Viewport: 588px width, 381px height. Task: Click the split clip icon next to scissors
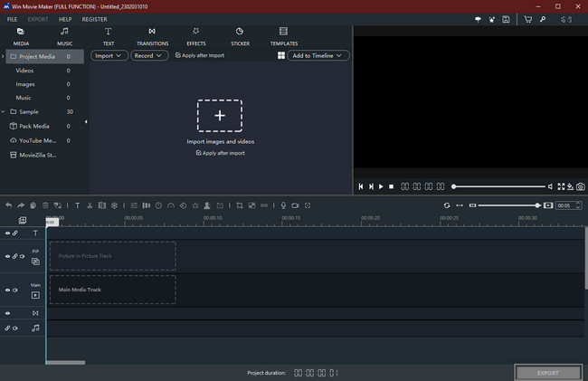(101, 205)
